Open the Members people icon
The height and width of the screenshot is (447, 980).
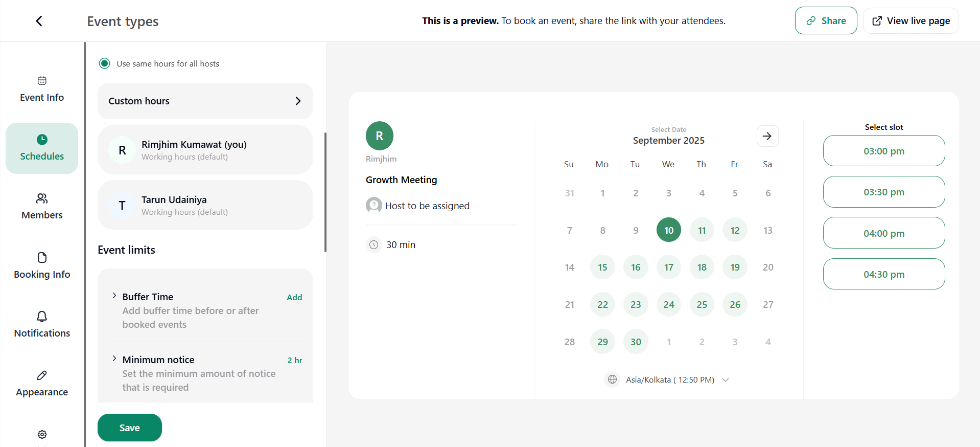[42, 198]
